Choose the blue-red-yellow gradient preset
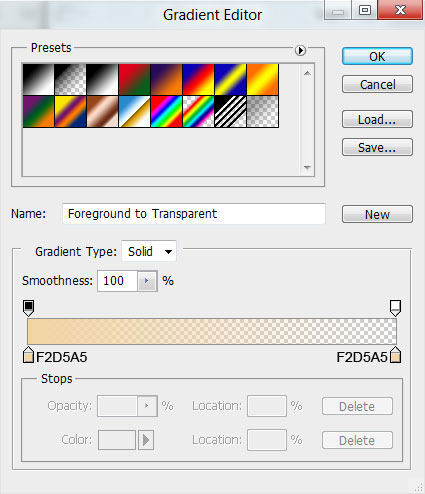Viewport: 425px width, 494px height. 198,80
